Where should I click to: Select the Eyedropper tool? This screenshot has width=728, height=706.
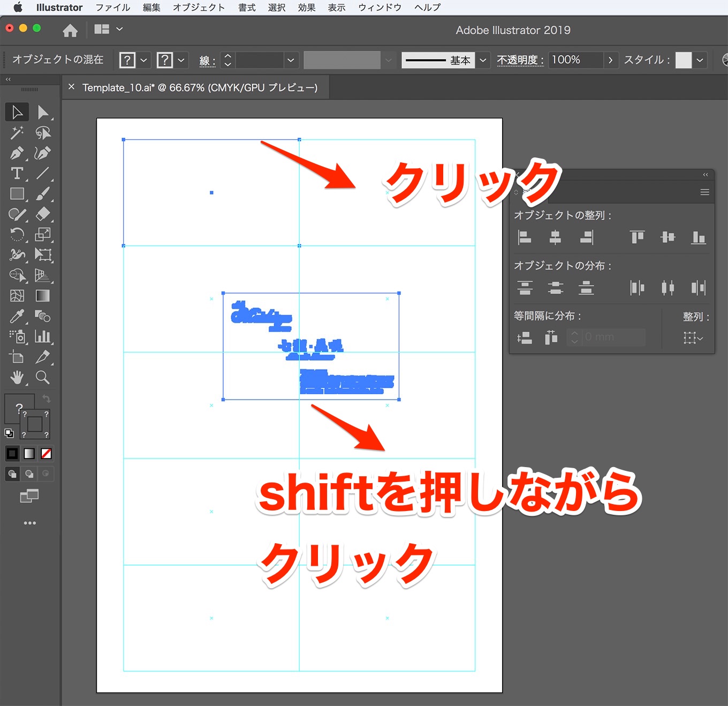pyautogui.click(x=17, y=316)
